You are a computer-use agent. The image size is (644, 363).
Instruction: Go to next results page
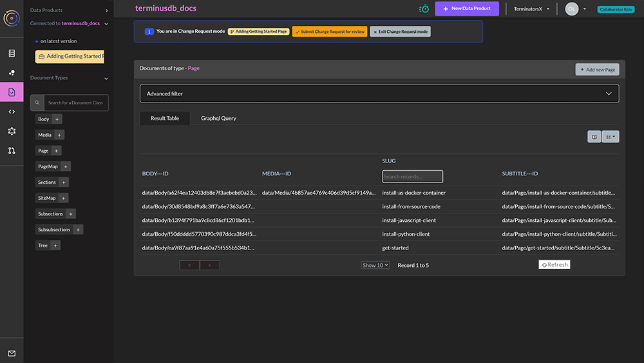point(209,265)
